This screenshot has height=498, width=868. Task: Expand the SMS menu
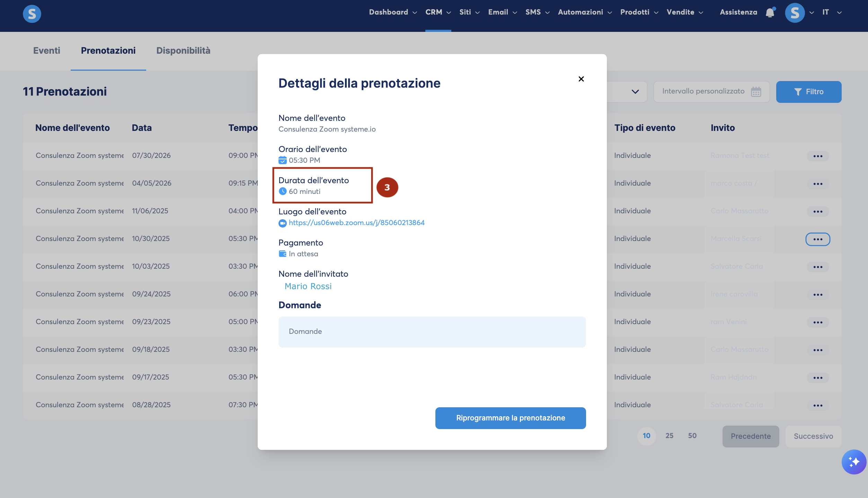pyautogui.click(x=538, y=12)
